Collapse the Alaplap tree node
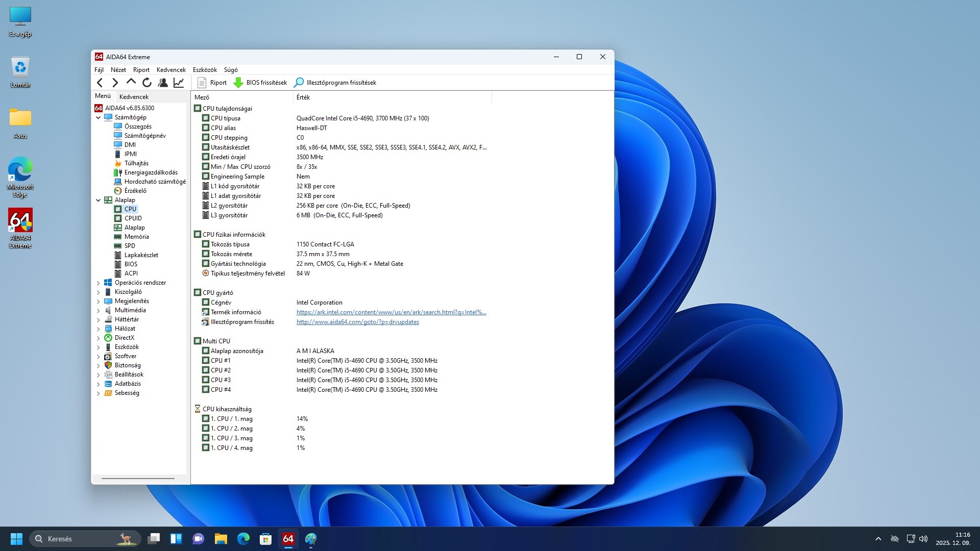The image size is (980, 551). point(99,200)
